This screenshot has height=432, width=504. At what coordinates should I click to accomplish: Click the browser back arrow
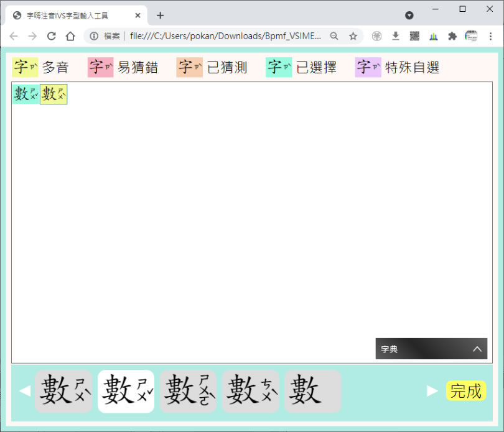14,36
